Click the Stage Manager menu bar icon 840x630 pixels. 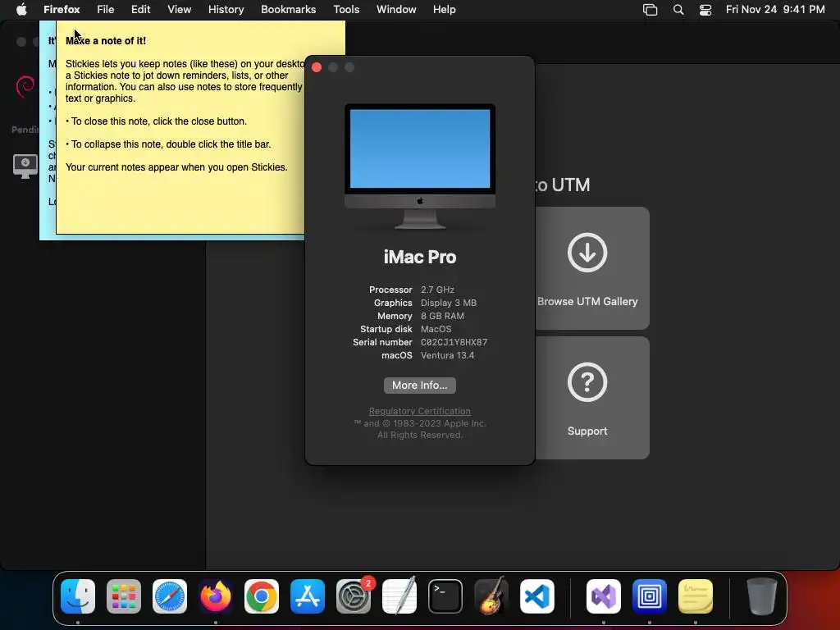pyautogui.click(x=650, y=10)
